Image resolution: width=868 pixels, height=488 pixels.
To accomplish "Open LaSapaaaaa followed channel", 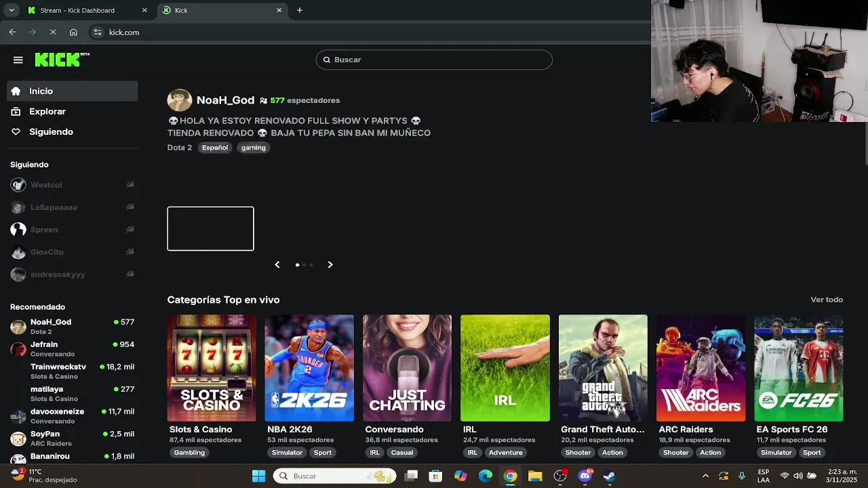I will (72, 207).
